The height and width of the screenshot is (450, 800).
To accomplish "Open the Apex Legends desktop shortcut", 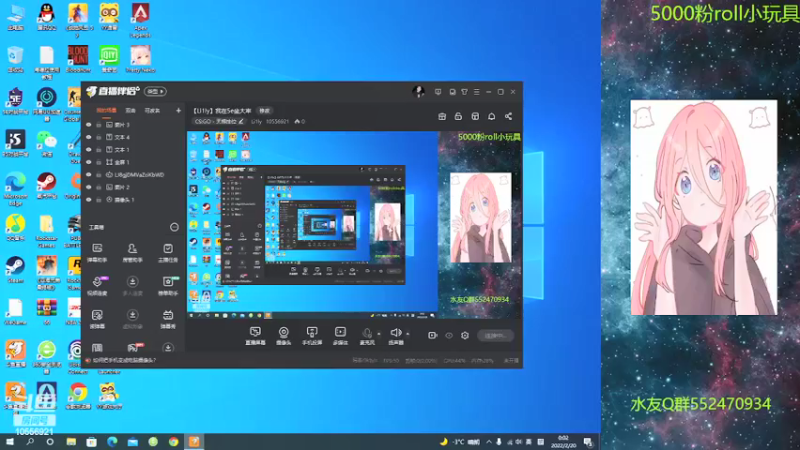I will (140, 20).
